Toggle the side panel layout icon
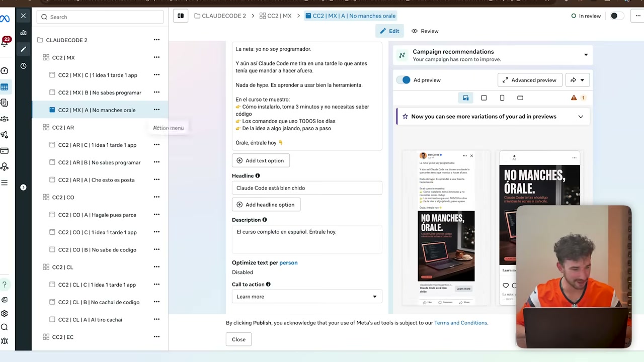Image resolution: width=644 pixels, height=362 pixels. 181,16
